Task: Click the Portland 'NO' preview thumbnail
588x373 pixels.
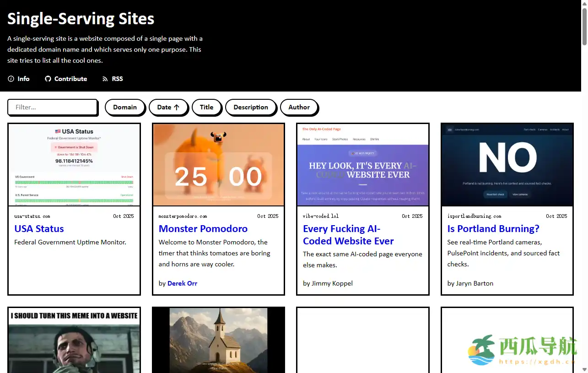Action: pyautogui.click(x=507, y=165)
